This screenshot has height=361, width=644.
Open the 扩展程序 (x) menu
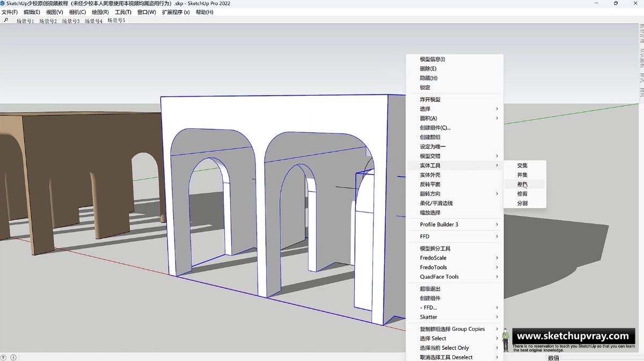[175, 12]
